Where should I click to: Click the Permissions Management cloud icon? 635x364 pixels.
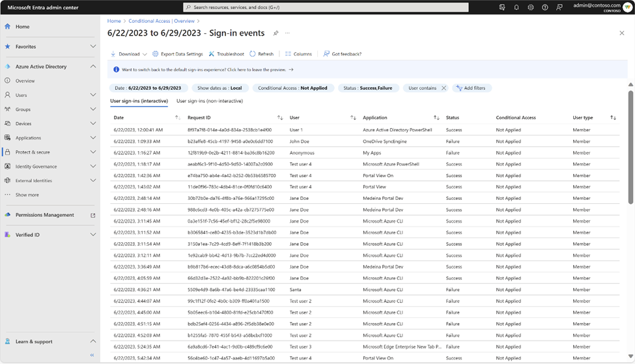(7, 215)
